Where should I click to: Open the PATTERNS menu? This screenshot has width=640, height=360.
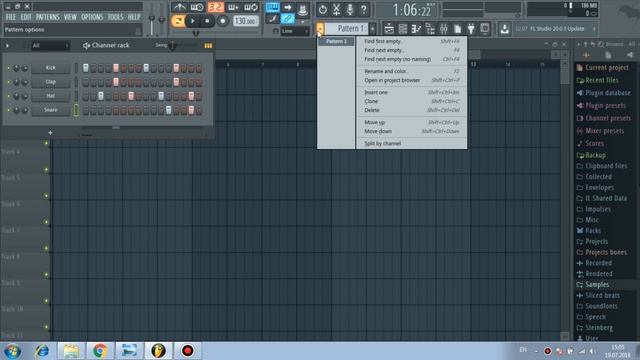(47, 17)
